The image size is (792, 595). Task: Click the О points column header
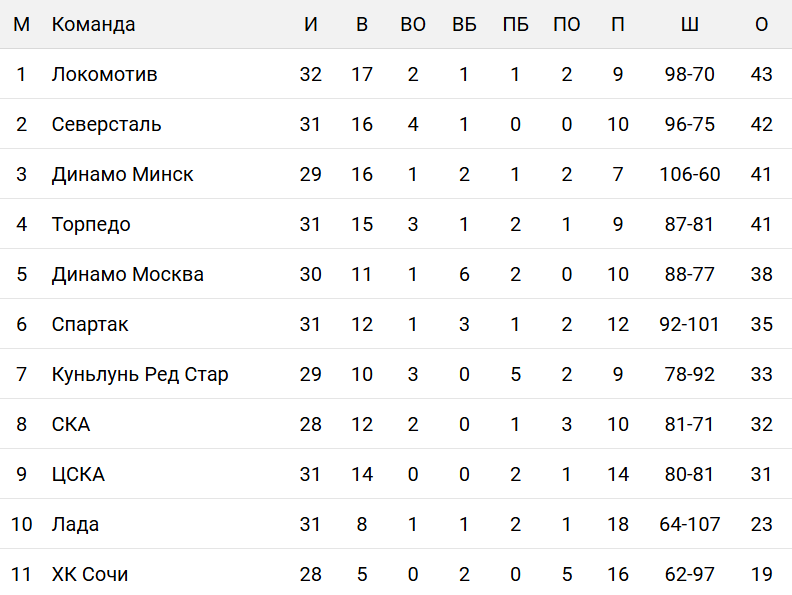click(762, 24)
